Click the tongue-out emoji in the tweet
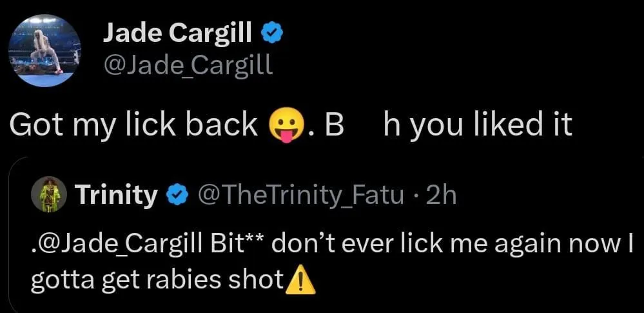This screenshot has height=313, width=644. [280, 125]
